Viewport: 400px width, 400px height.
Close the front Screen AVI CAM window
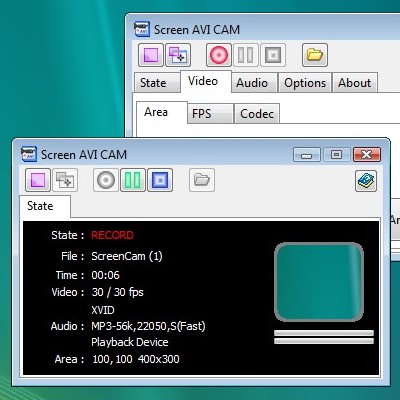coord(367,155)
